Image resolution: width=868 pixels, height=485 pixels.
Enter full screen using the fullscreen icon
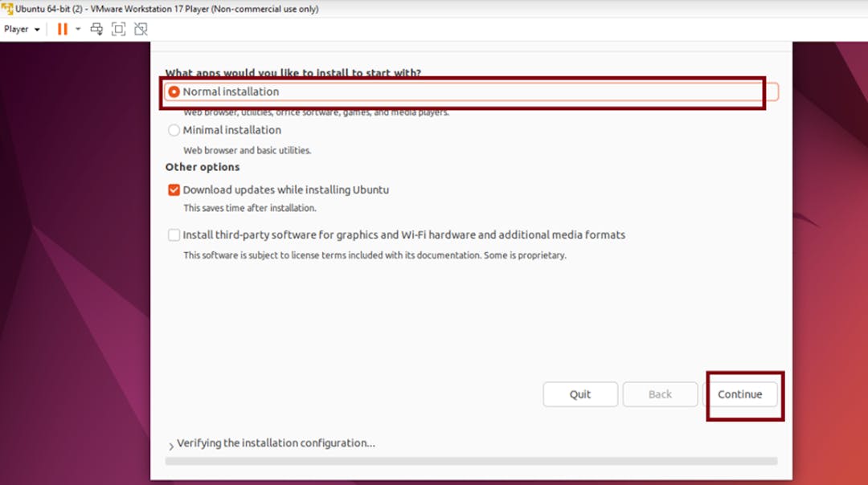(x=119, y=29)
